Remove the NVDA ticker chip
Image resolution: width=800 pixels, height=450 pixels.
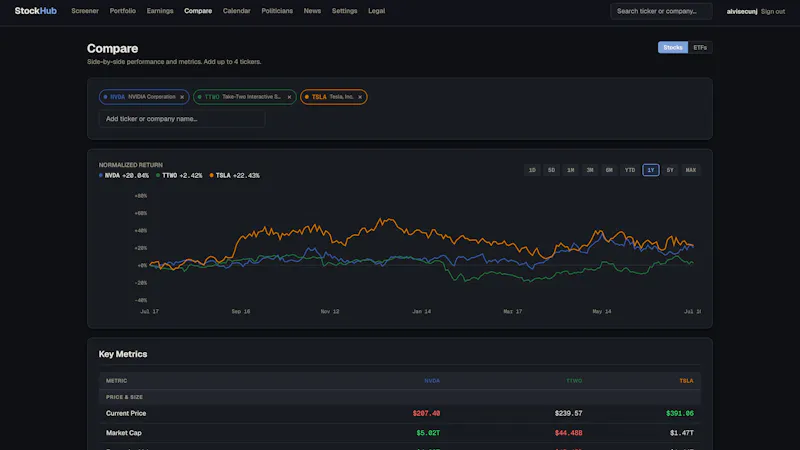click(182, 97)
